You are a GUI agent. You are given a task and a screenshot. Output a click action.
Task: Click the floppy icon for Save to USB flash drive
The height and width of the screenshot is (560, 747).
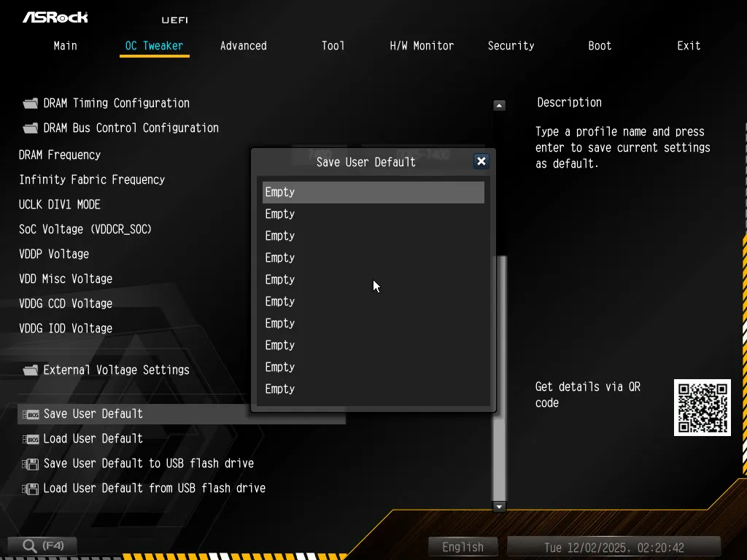[31, 464]
